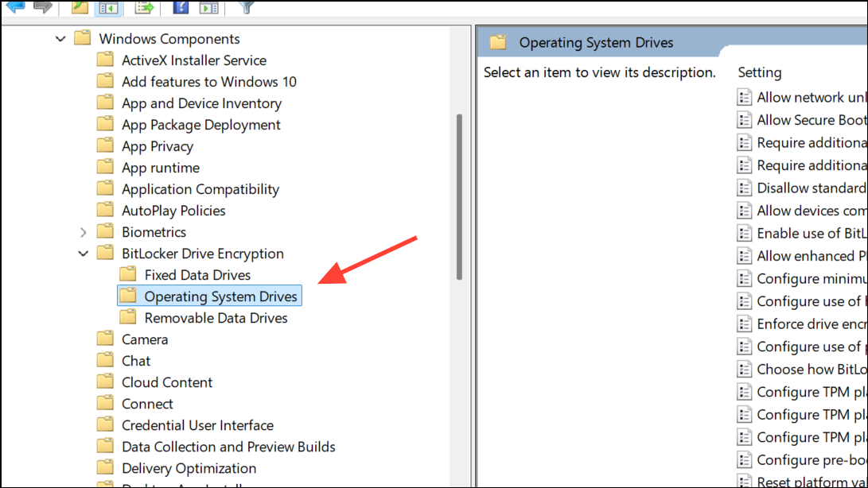Viewport: 868px width, 488px height.
Task: Select the 'Disallow standard' policy setting
Action: (x=802, y=188)
